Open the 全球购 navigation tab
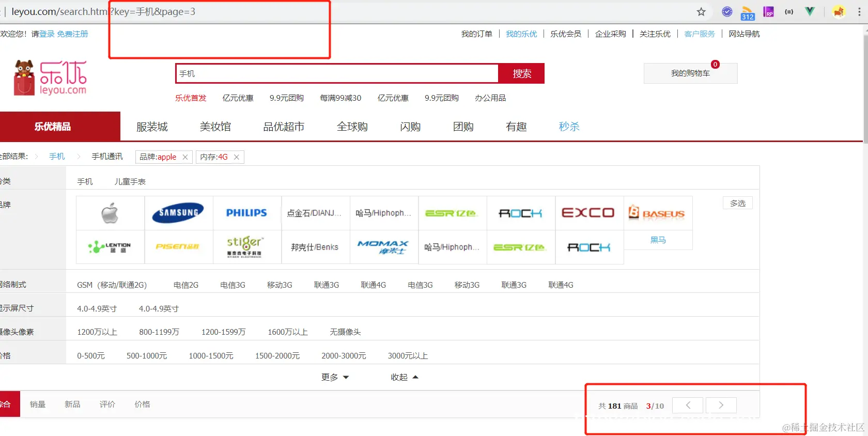Viewport: 868px width, 436px height. coord(352,127)
